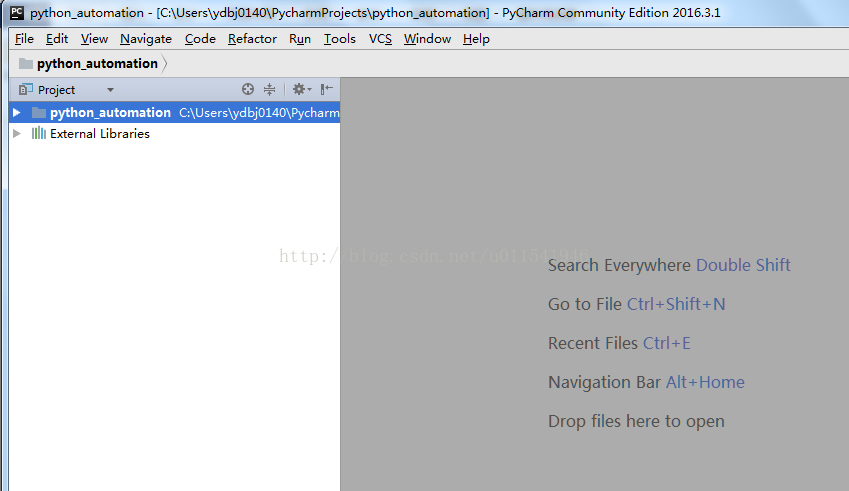Open the VCS menu
849x491 pixels.
pyautogui.click(x=380, y=39)
